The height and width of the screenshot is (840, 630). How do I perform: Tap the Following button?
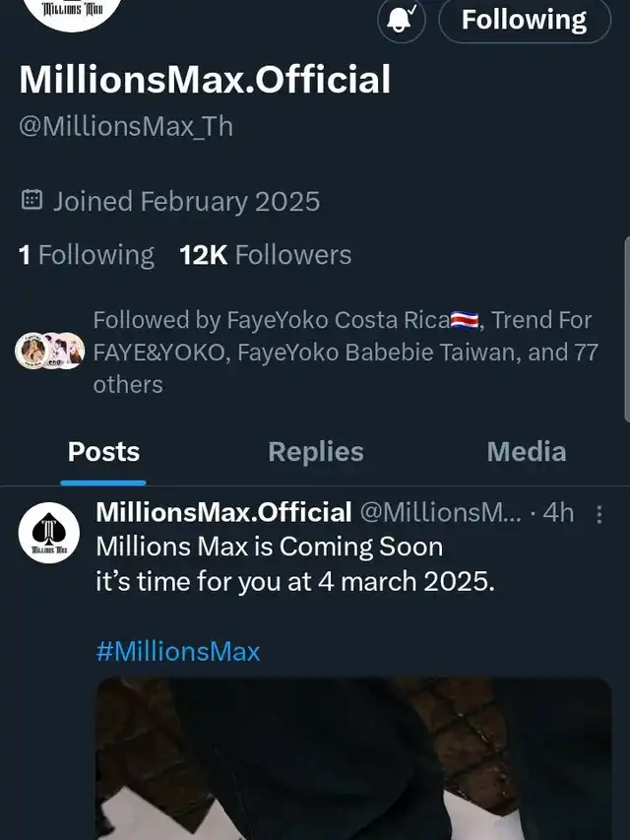coord(524,21)
